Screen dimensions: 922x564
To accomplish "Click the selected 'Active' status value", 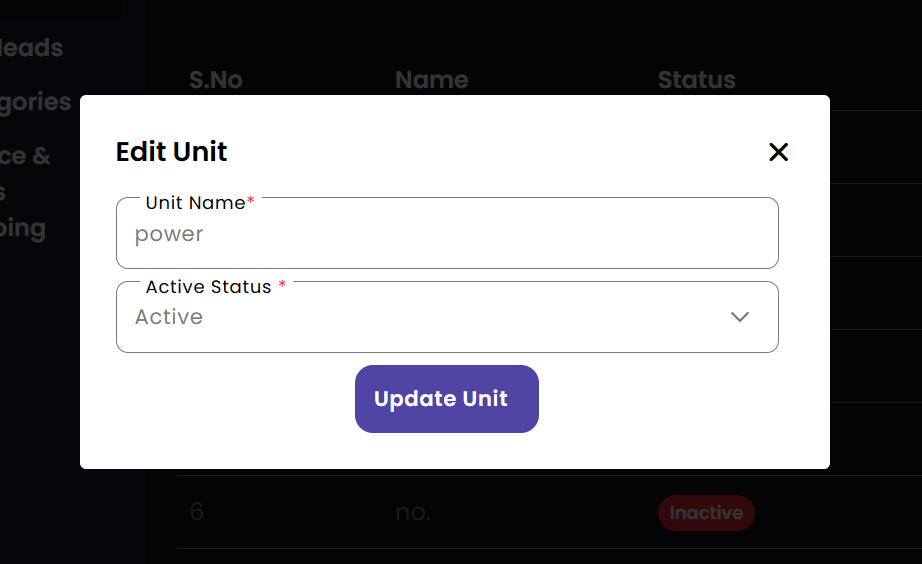I will [169, 318].
